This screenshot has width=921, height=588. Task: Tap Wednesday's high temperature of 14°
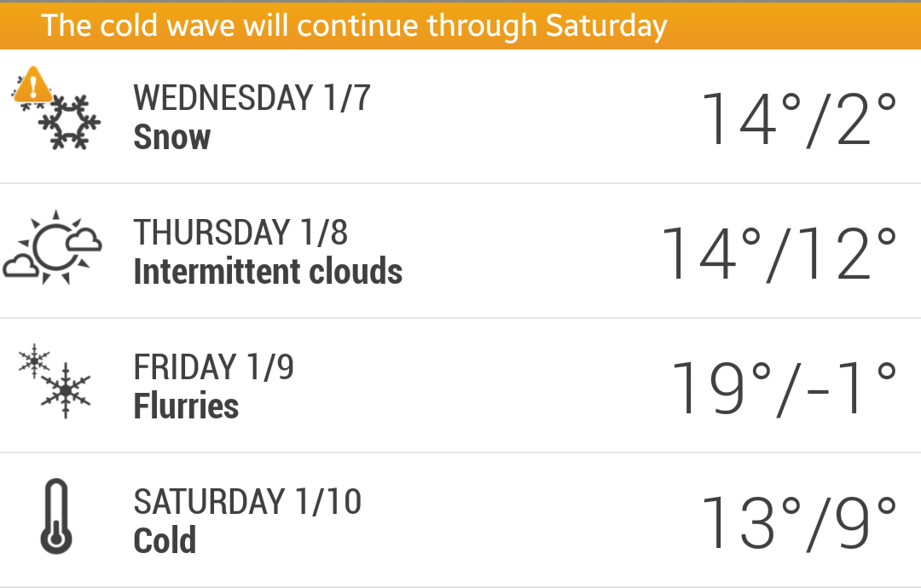pyautogui.click(x=750, y=118)
